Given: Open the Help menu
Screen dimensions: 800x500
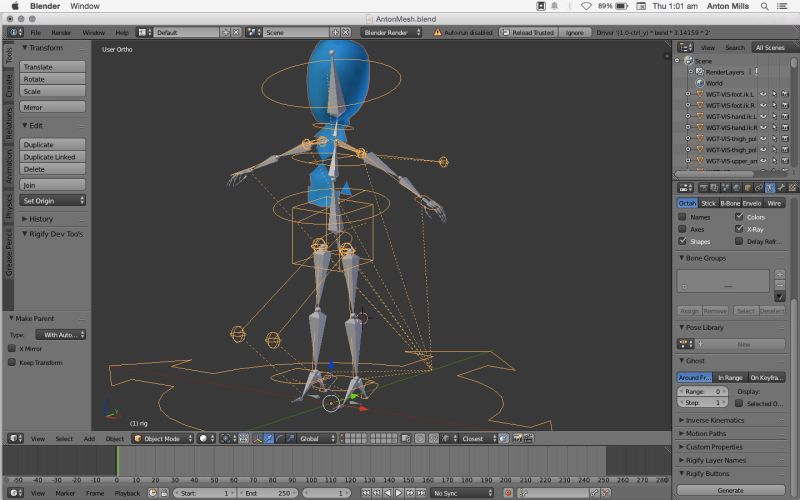Looking at the screenshot, I should pyautogui.click(x=122, y=32).
